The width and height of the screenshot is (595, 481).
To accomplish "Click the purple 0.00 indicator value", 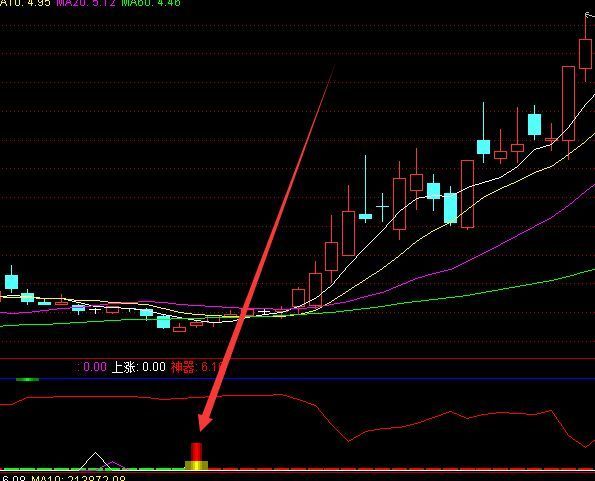I will click(x=94, y=367).
